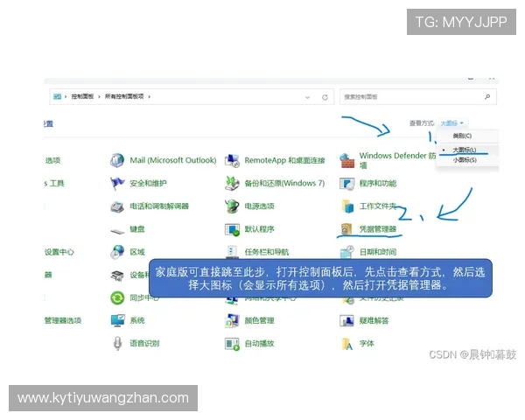The height and width of the screenshot is (420, 525).
Task: Open the Mail (Microsoft Outlook) icon
Action: point(117,160)
